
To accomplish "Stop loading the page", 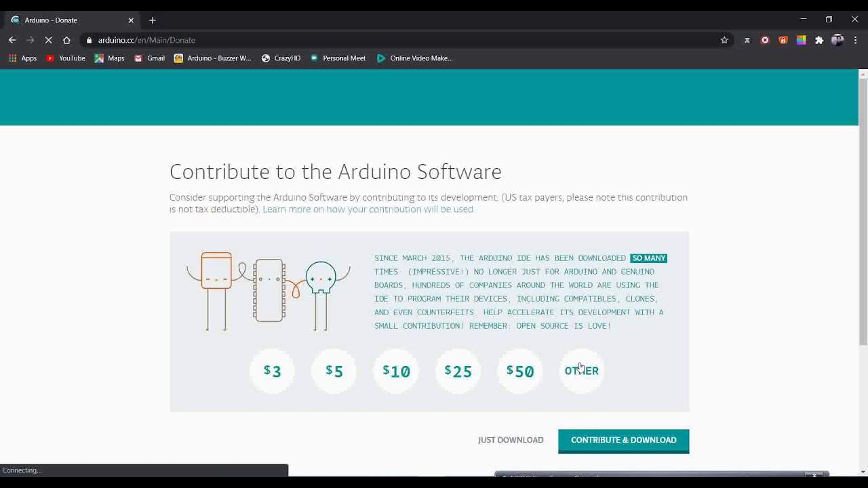I will tap(48, 40).
